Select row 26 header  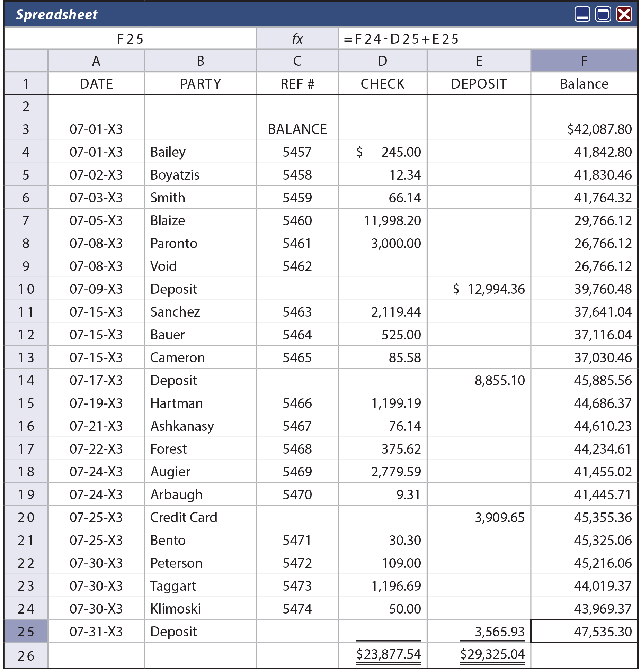click(x=26, y=655)
